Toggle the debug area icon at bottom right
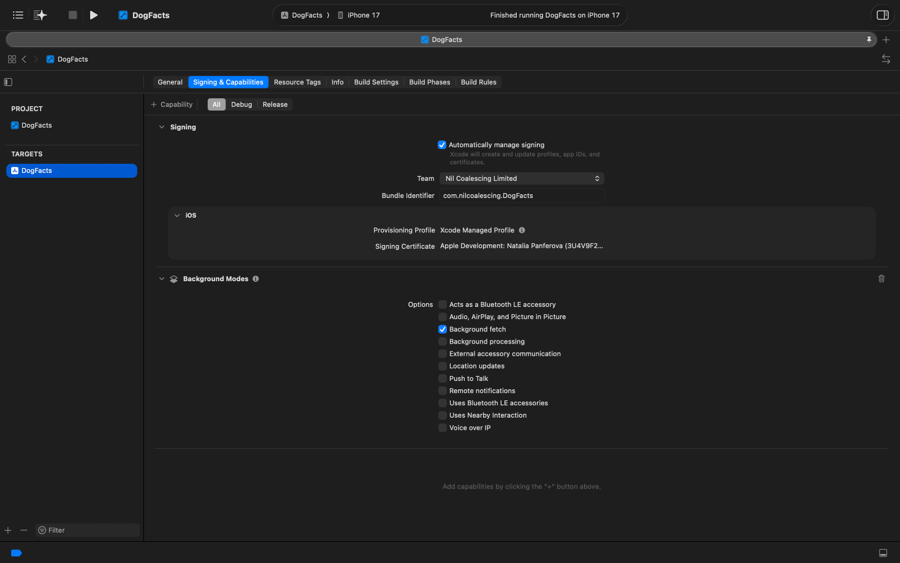 (883, 553)
